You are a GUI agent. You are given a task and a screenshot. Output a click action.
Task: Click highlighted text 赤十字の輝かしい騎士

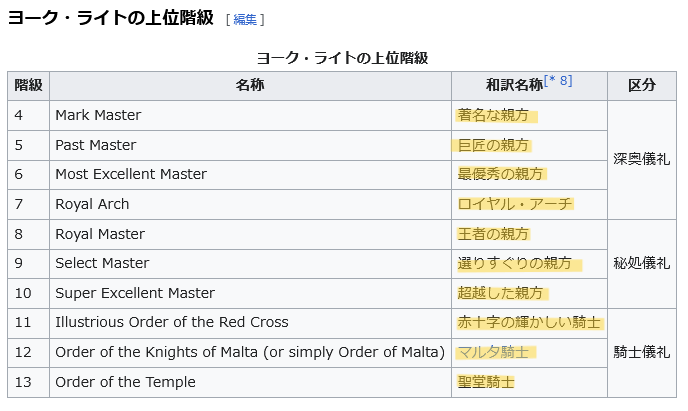pyautogui.click(x=529, y=322)
